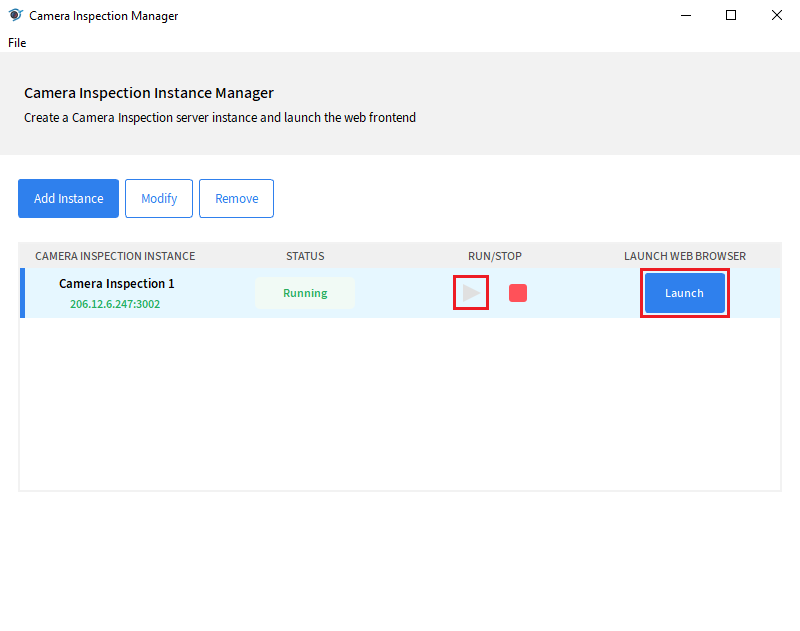Select the Camera Inspection 1 row name

116,284
